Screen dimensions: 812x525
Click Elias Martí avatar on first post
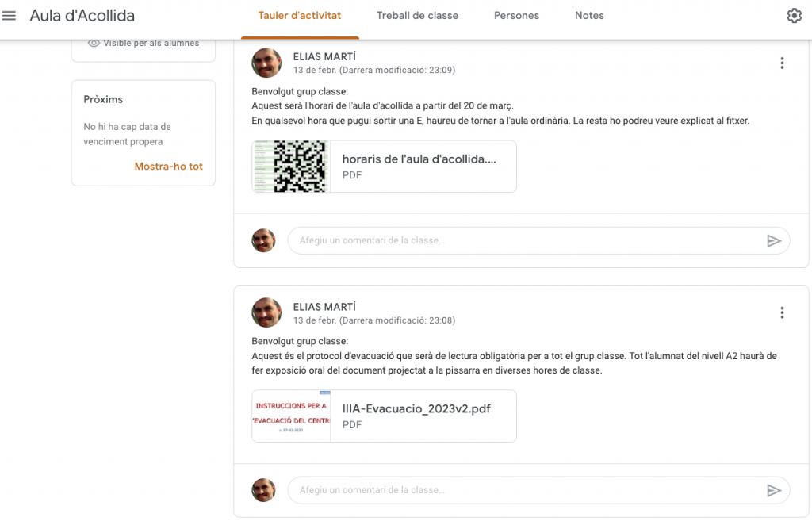point(266,63)
